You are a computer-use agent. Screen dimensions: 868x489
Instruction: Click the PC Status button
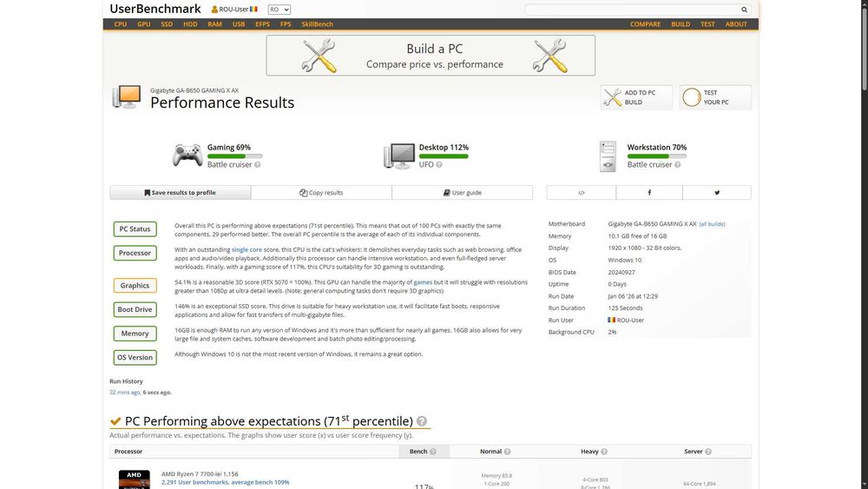click(135, 228)
